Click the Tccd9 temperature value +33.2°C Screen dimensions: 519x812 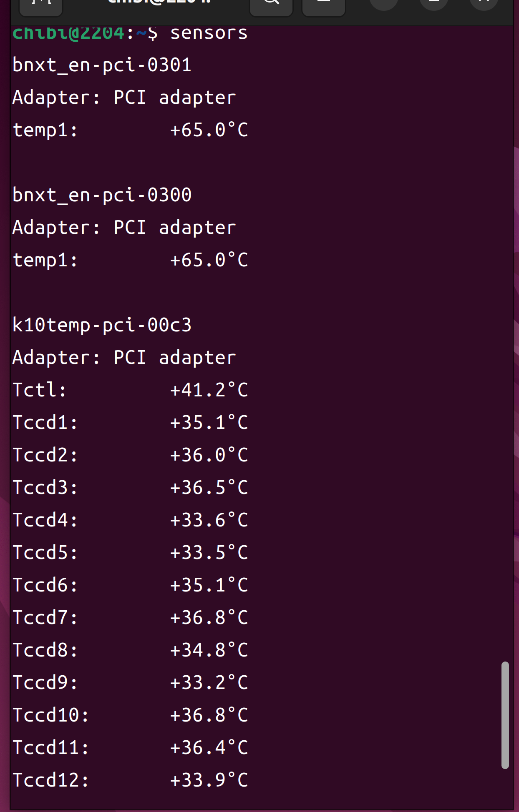tap(209, 683)
